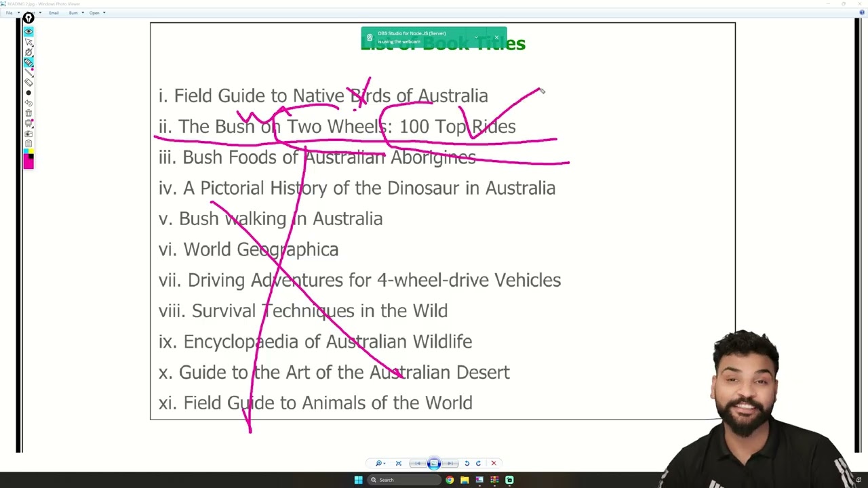Viewport: 868px width, 488px height.
Task: Click the fit-to-window actual size icon
Action: pos(399,463)
